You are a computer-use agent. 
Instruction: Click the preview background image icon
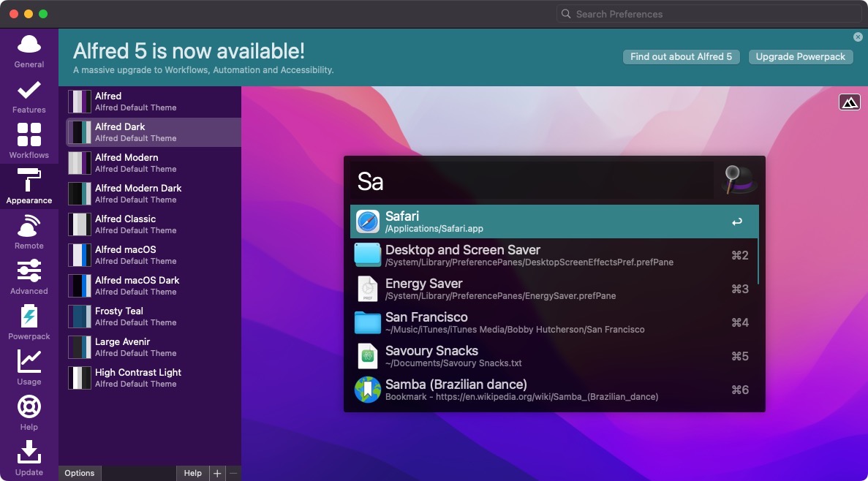tap(849, 102)
